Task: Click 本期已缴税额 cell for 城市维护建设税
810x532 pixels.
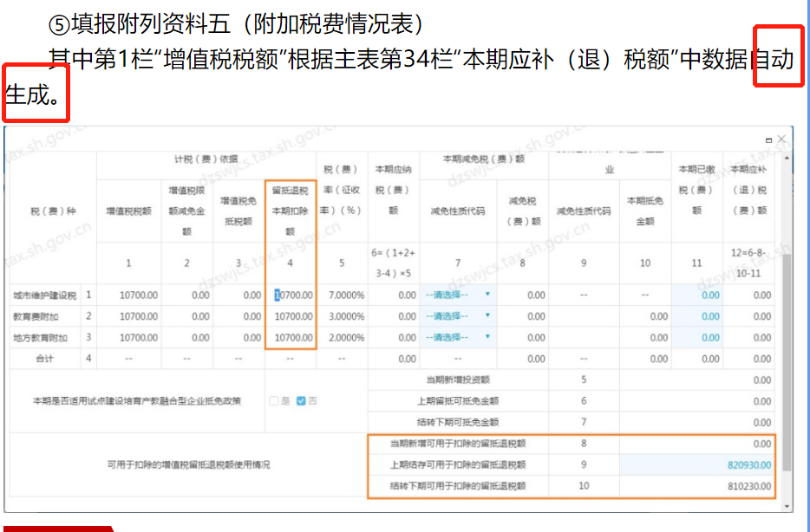Action: pos(696,295)
